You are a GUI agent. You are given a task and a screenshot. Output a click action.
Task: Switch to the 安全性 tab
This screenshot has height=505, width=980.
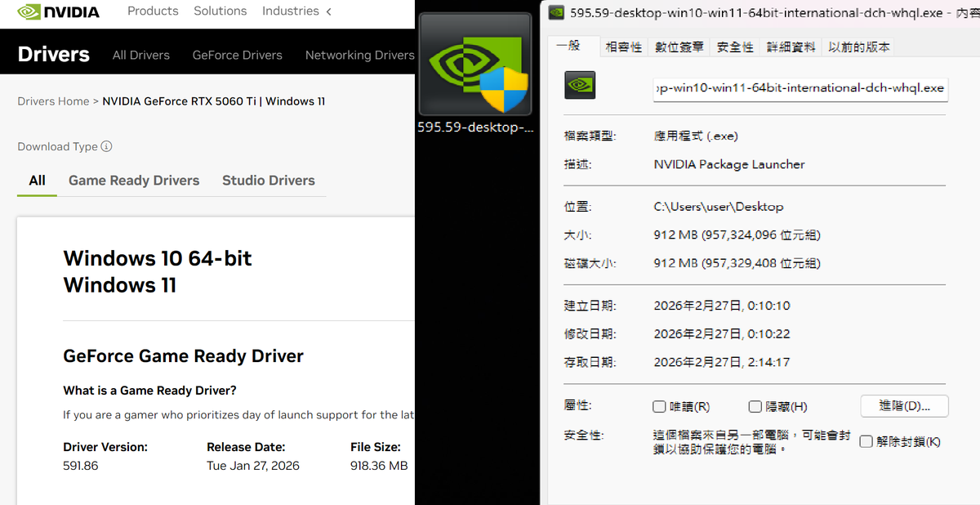(x=735, y=47)
